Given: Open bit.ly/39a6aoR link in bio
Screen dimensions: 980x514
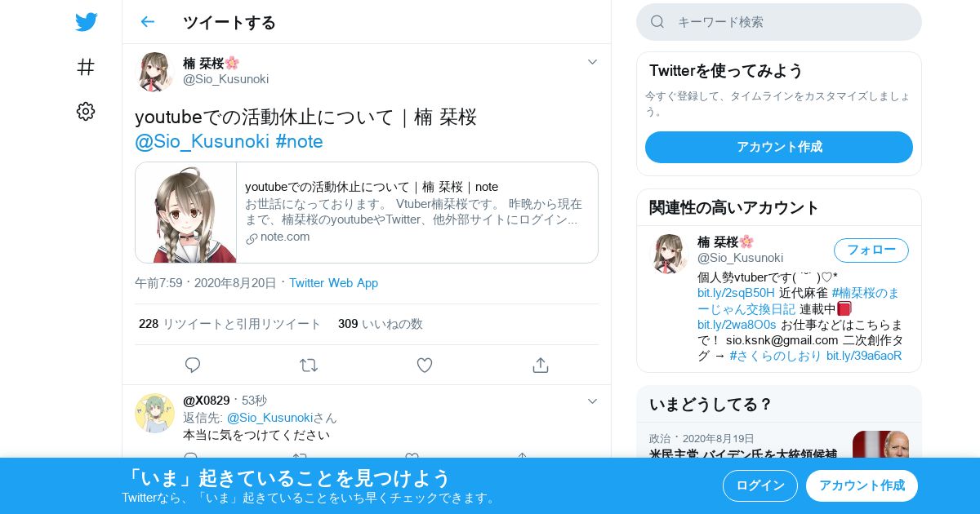Looking at the screenshot, I should click(x=864, y=356).
